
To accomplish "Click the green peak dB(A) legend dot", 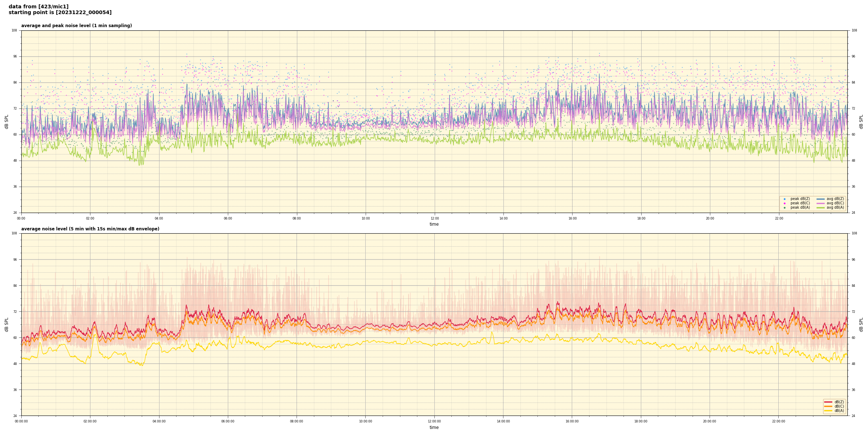I will pos(784,208).
